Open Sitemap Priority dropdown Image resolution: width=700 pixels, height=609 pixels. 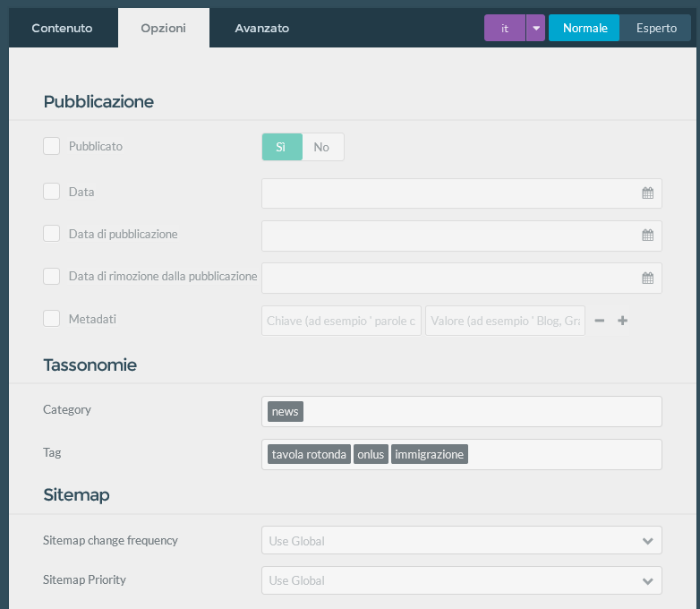462,580
